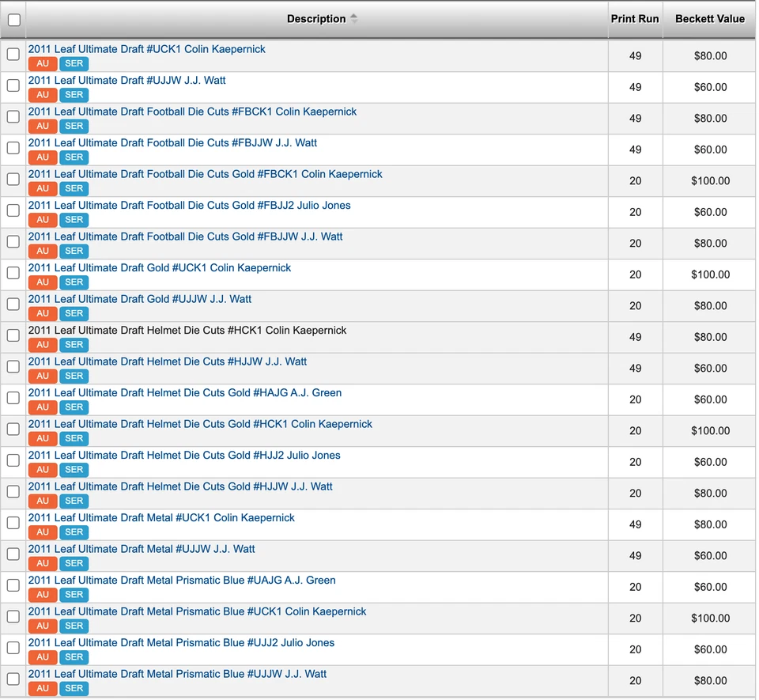Check the box for Helmet Die Cuts Gold #HAJG A.J. Green
The image size is (759, 700).
[x=13, y=397]
